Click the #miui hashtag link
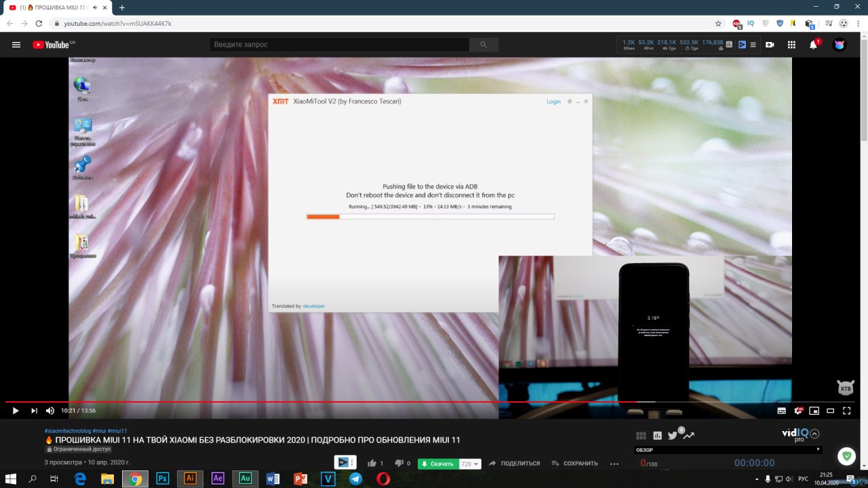The width and height of the screenshot is (868, 488). click(x=99, y=431)
